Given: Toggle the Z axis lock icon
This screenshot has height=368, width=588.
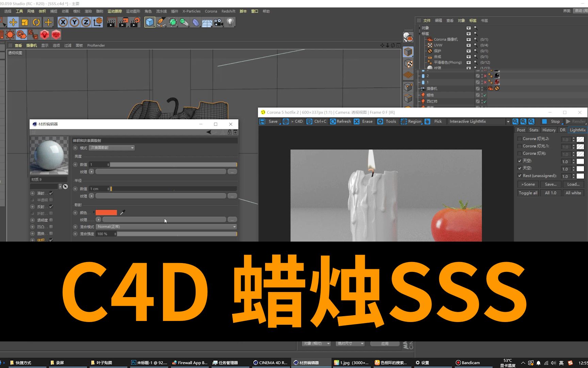Looking at the screenshot, I should pyautogui.click(x=86, y=22).
